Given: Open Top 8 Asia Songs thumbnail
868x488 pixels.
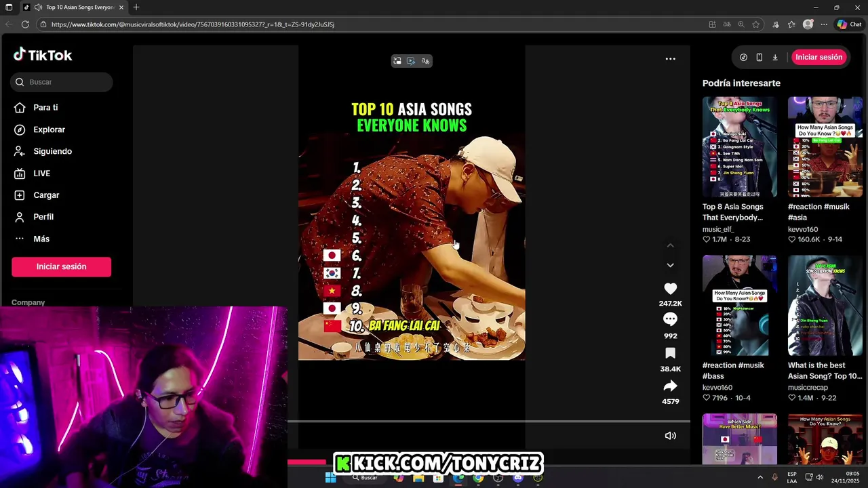Looking at the screenshot, I should [739, 147].
